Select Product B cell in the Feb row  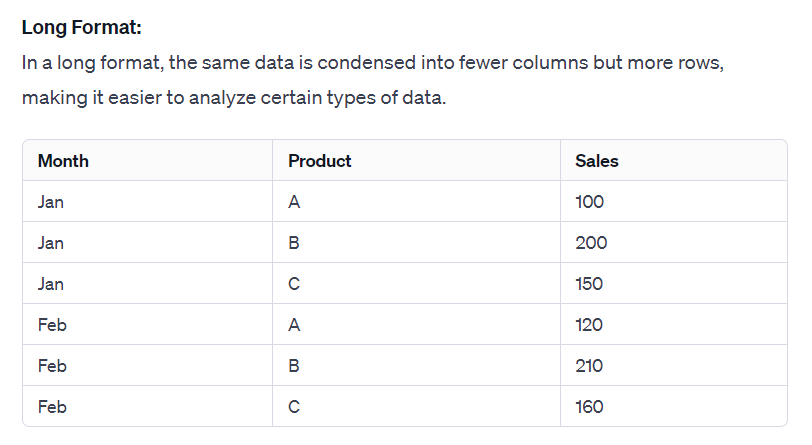[294, 366]
